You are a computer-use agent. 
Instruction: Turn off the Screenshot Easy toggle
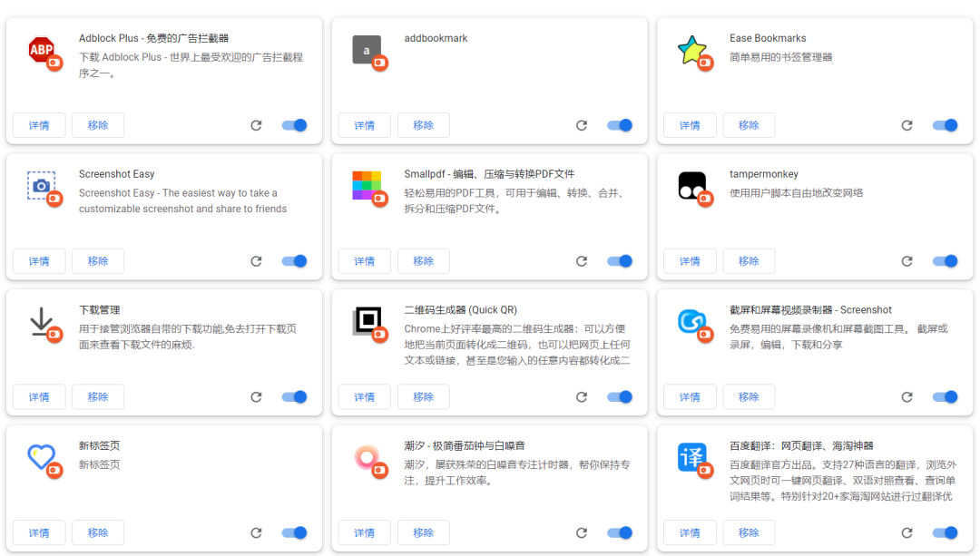294,261
